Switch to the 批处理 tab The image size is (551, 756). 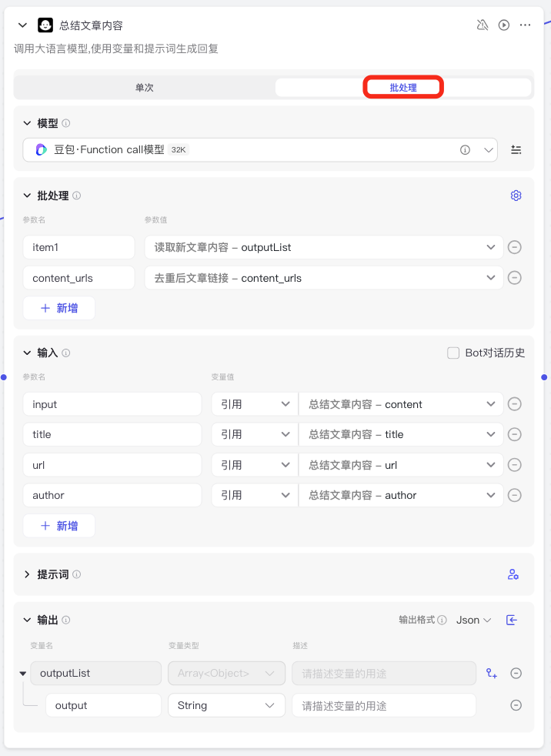[x=403, y=88]
